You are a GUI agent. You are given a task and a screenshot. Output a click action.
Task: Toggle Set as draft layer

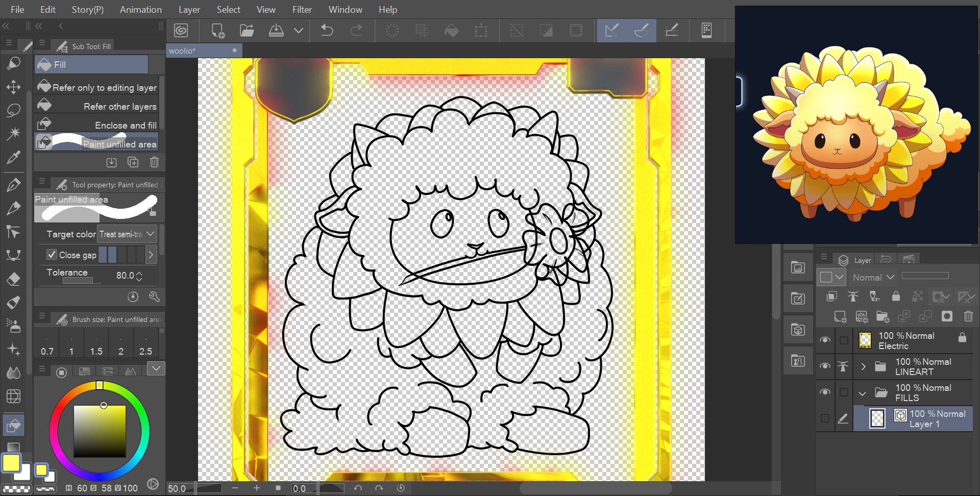(x=874, y=296)
